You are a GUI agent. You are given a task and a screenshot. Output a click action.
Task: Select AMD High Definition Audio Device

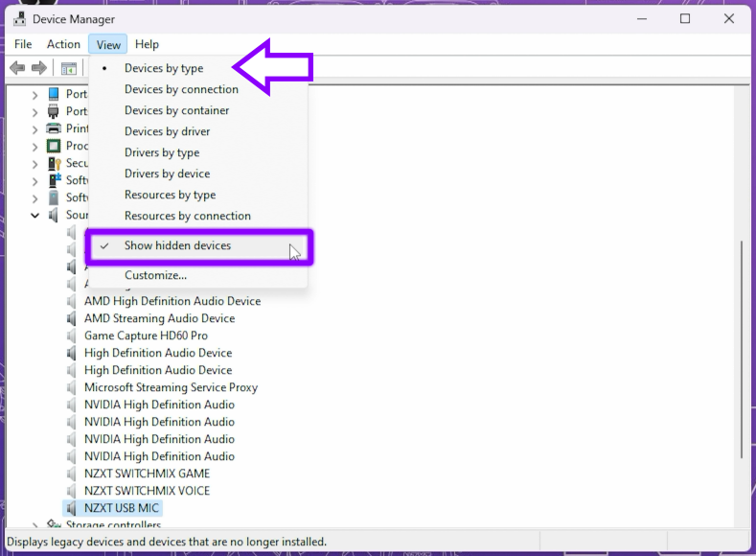coord(172,301)
